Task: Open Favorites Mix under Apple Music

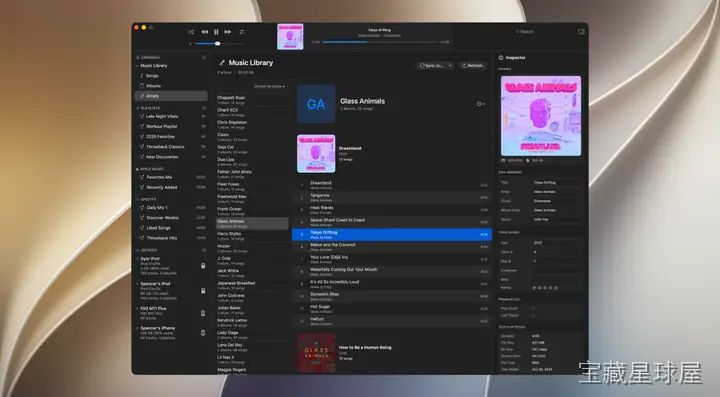Action: [x=171, y=177]
